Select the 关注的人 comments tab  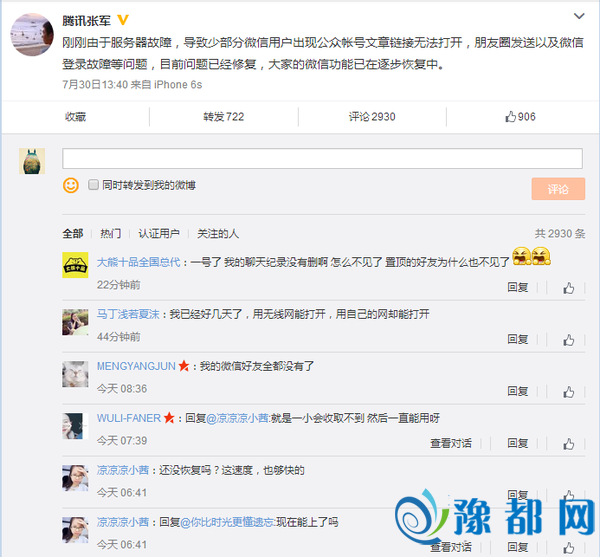click(217, 234)
